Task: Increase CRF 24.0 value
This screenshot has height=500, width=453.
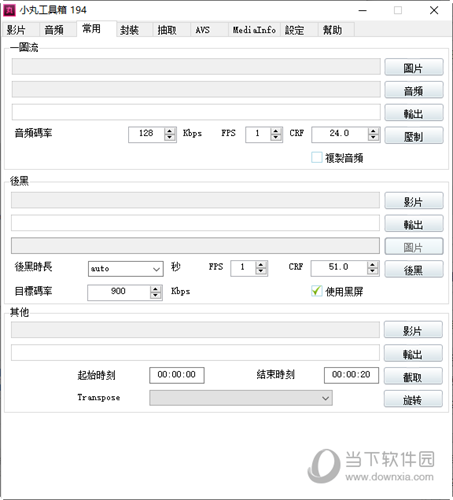Action: click(x=373, y=131)
